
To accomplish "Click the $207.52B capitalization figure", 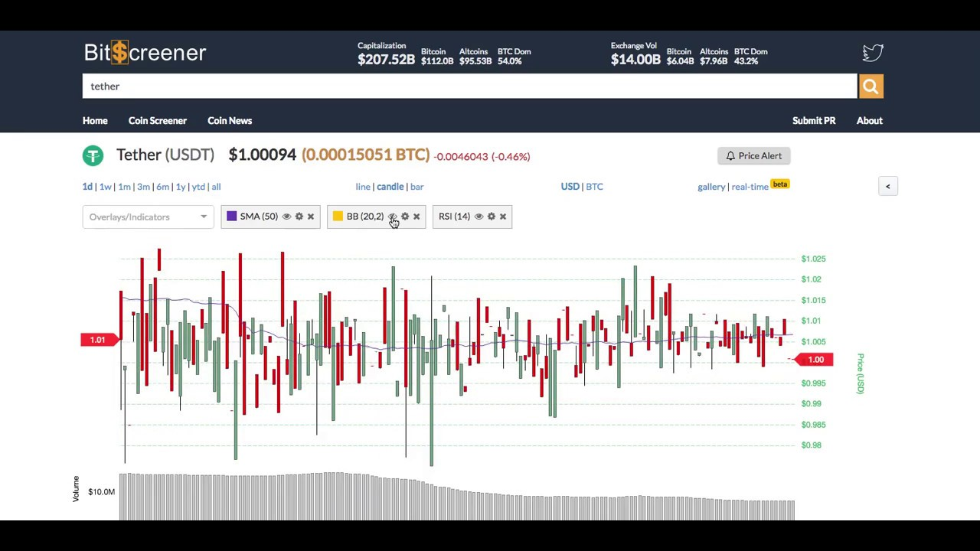I will (386, 60).
